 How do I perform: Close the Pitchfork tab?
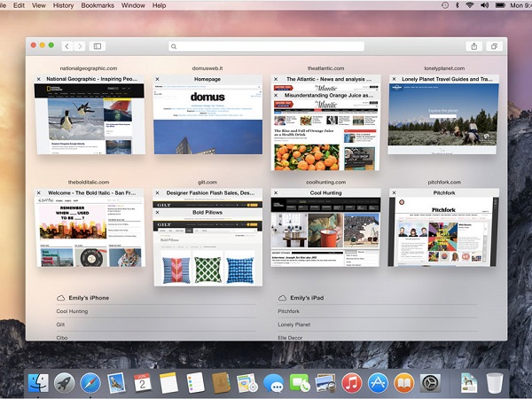pyautogui.click(x=395, y=192)
